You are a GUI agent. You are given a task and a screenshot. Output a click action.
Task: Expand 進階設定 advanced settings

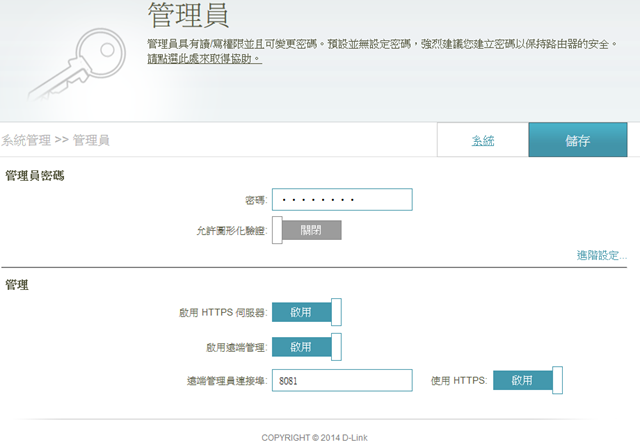point(601,255)
